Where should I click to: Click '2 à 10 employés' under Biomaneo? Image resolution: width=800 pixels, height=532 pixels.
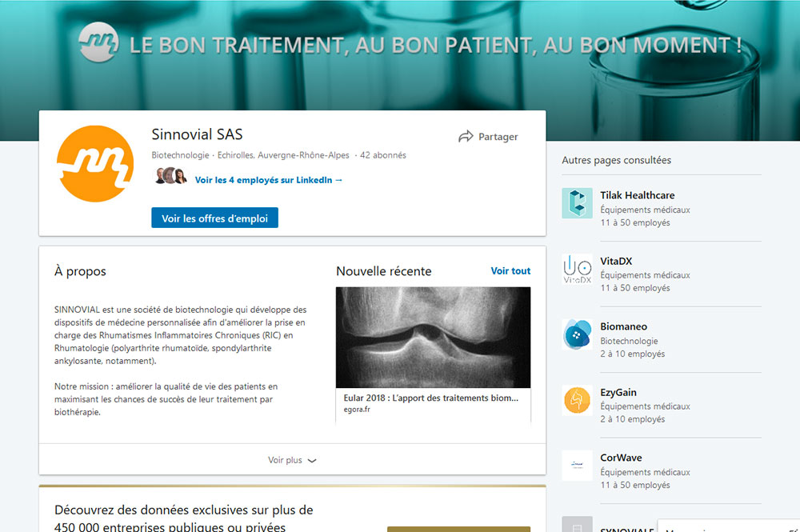[x=633, y=354]
